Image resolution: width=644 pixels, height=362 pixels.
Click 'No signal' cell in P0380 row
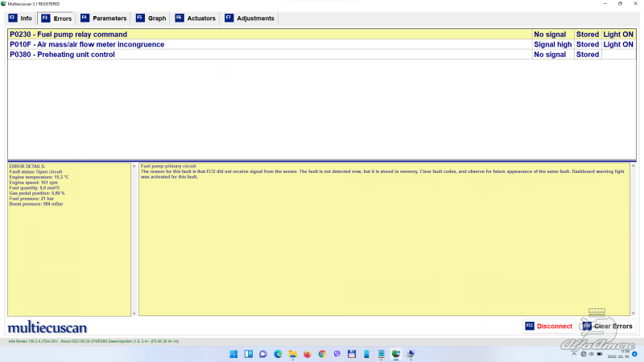pyautogui.click(x=552, y=55)
